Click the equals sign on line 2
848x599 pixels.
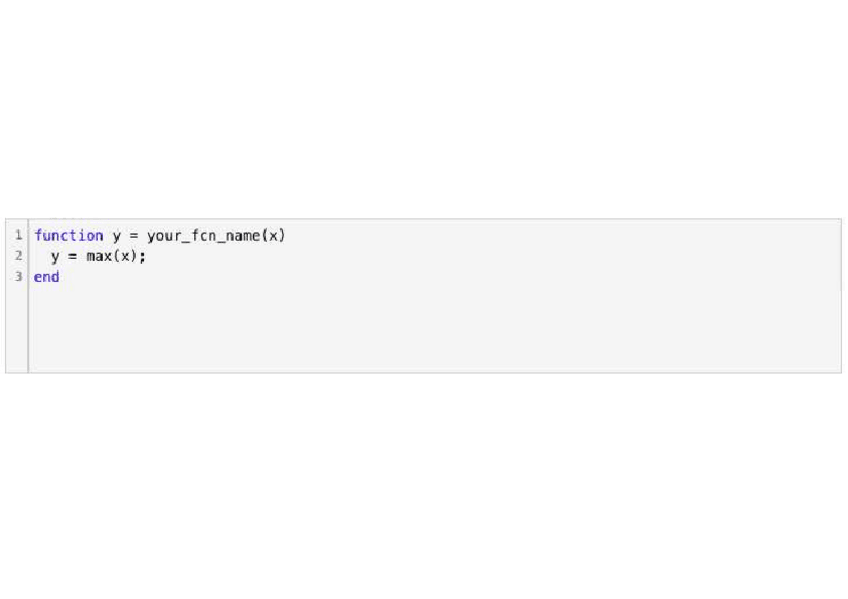coord(73,256)
